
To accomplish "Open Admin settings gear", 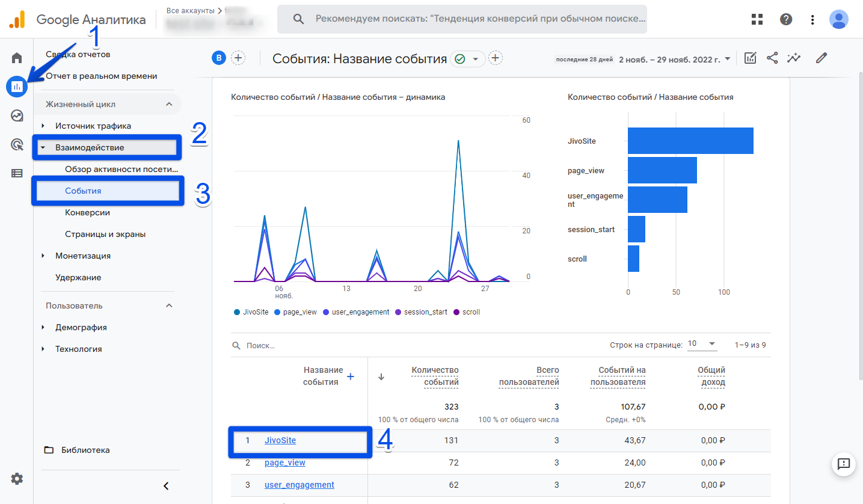I will [17, 479].
